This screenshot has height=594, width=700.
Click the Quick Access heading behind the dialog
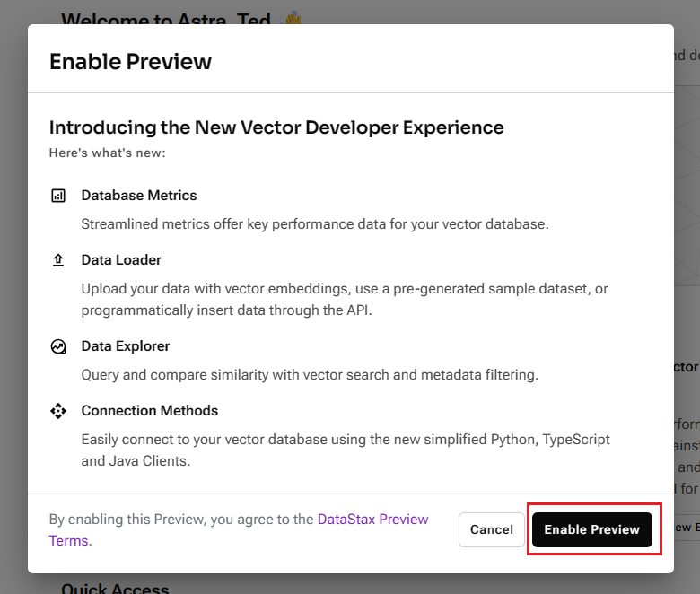(115, 588)
